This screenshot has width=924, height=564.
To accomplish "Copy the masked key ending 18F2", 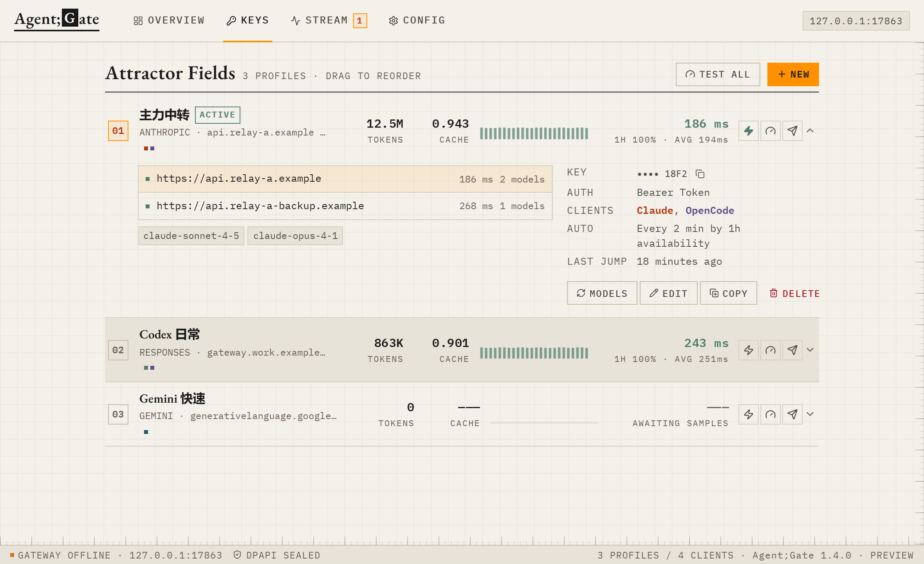I will click(x=700, y=174).
